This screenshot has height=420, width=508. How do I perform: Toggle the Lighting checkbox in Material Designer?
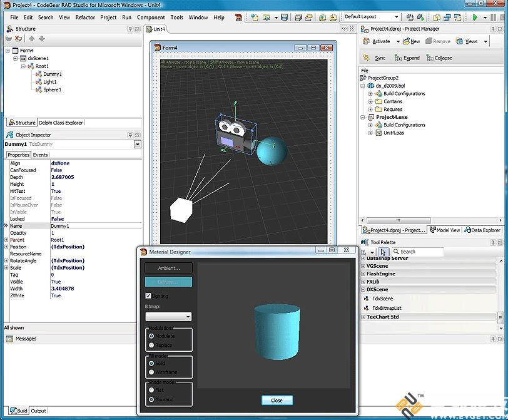(148, 295)
